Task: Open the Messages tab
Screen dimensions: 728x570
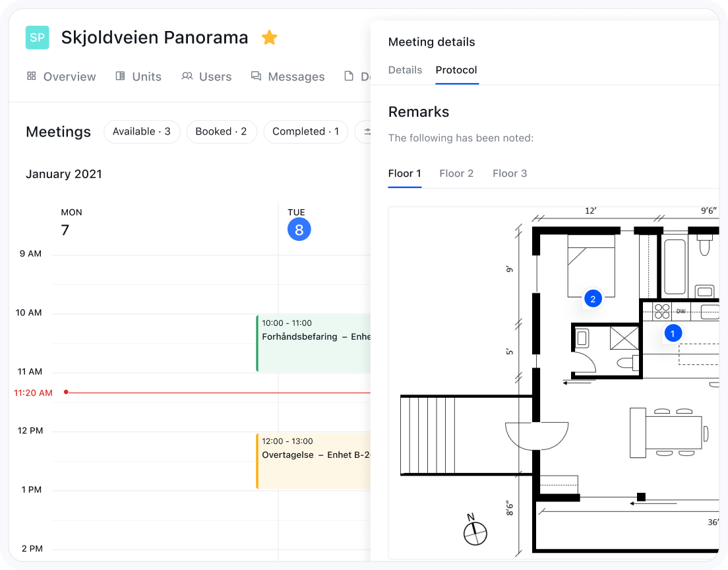Action: tap(288, 77)
